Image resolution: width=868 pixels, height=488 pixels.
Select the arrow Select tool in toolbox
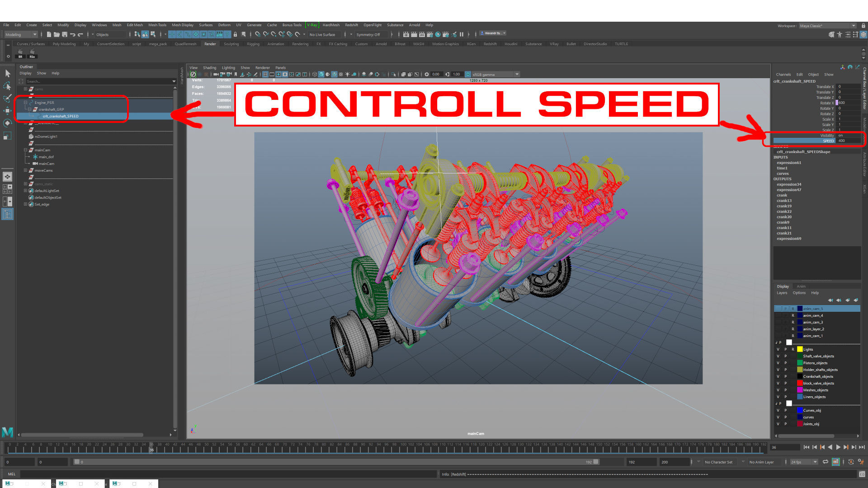point(7,73)
